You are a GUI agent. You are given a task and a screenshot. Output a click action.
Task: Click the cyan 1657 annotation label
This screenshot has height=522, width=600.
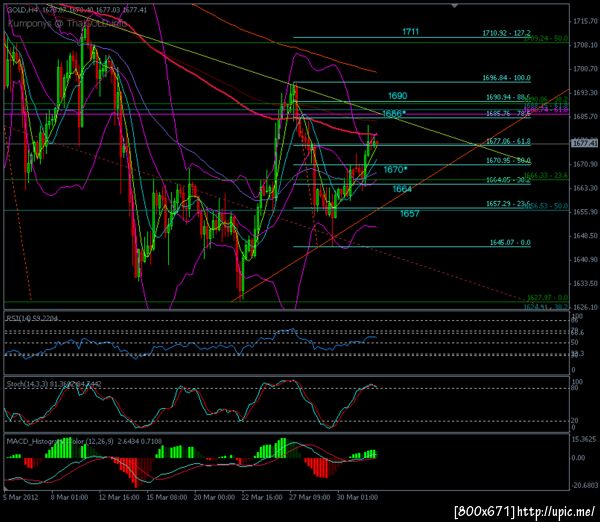click(x=410, y=214)
